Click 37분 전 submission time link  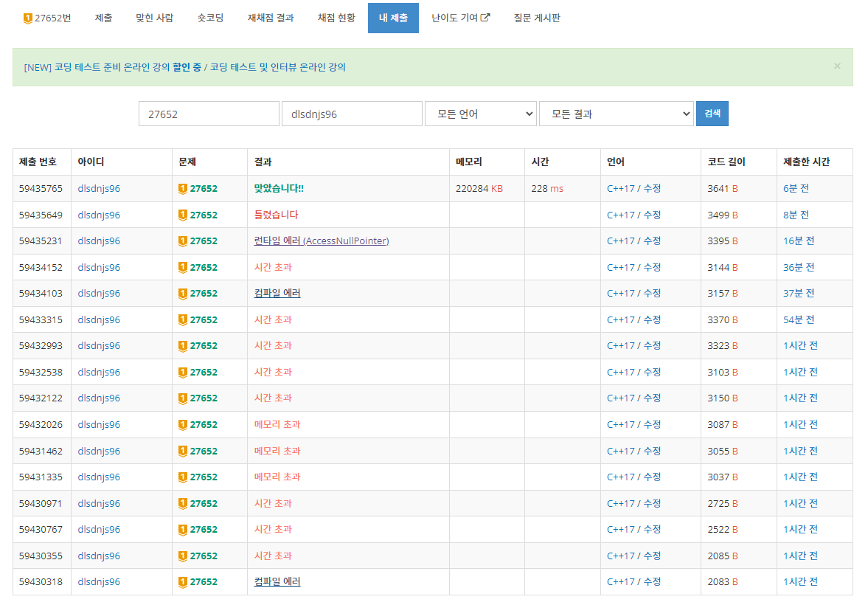(799, 293)
